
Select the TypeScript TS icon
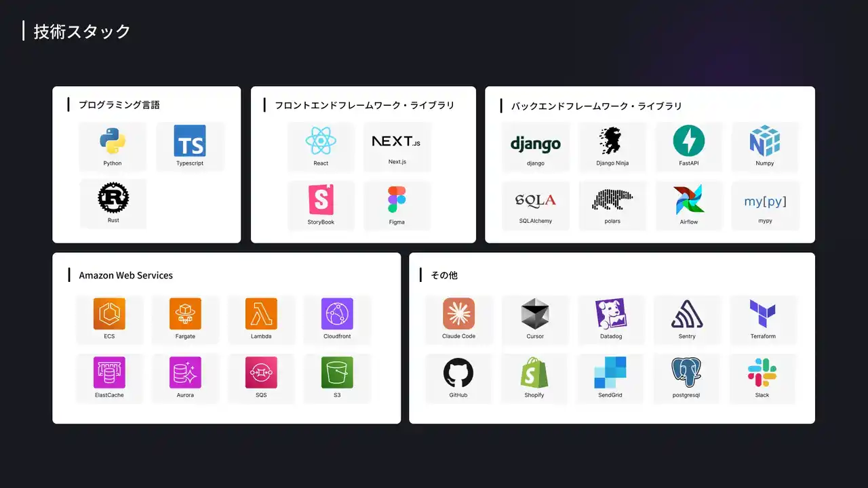click(x=190, y=141)
